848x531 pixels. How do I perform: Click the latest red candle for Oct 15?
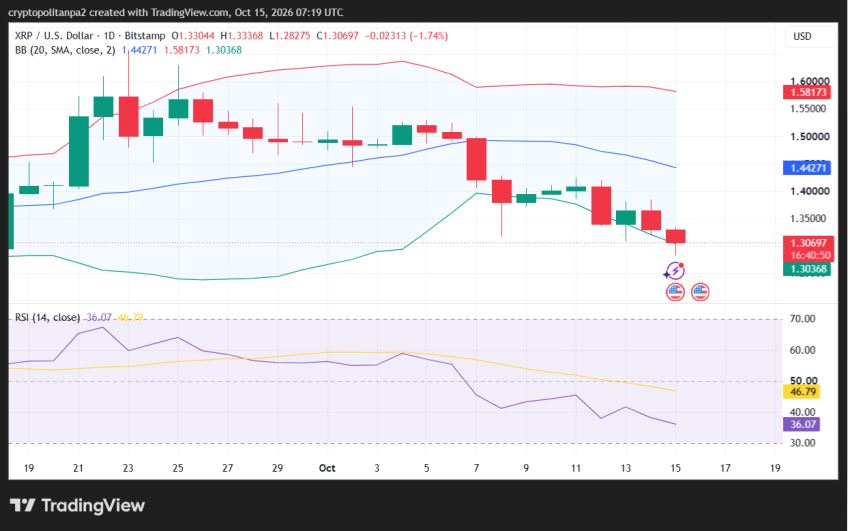(x=675, y=236)
